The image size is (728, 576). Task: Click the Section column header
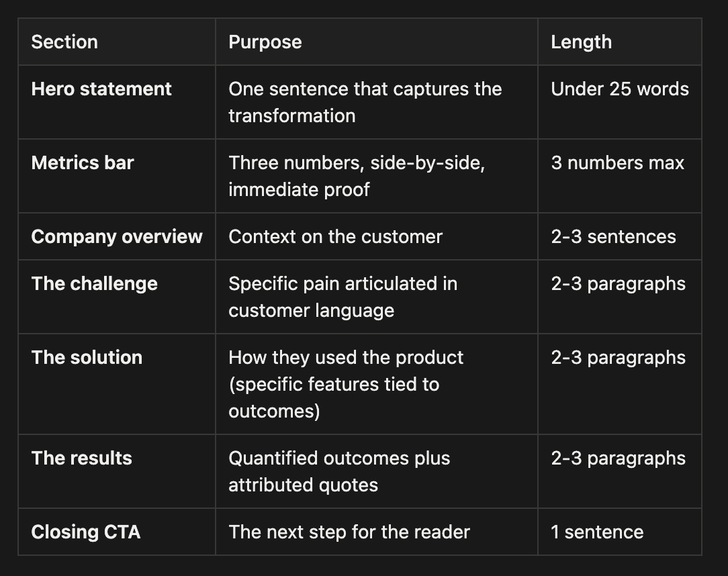64,42
